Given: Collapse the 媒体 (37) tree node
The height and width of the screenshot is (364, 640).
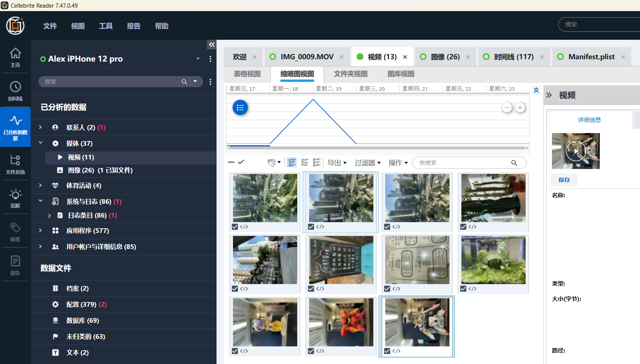Looking at the screenshot, I should pyautogui.click(x=41, y=143).
